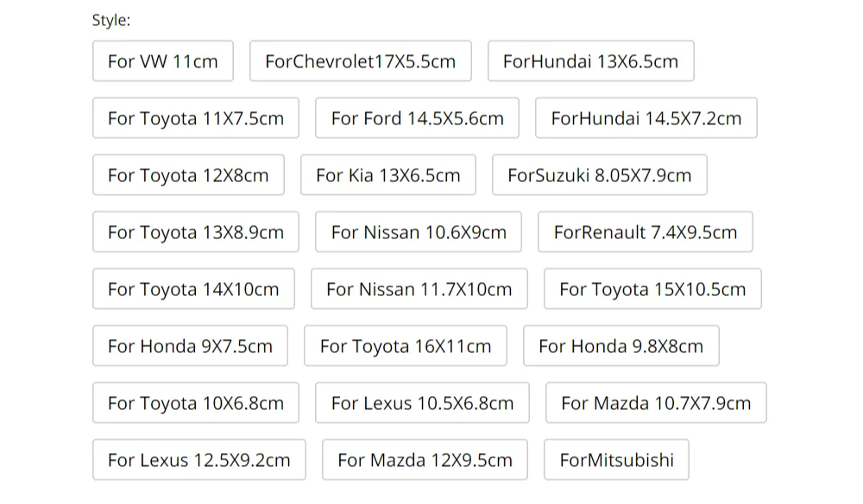The image size is (863, 504).
Task: Choose For Nissan 10.6X9cm style
Action: pyautogui.click(x=419, y=232)
